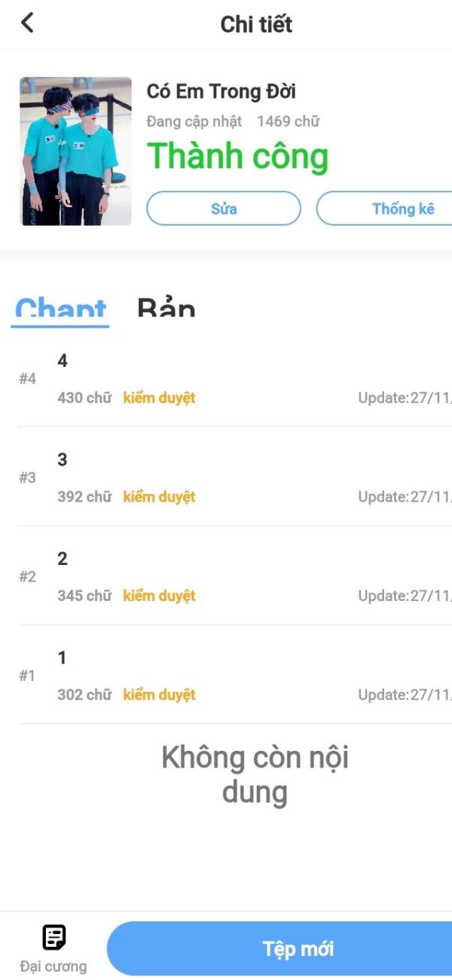
Task: Tap kiểm duyệt status of chapter 1
Action: pyautogui.click(x=159, y=695)
